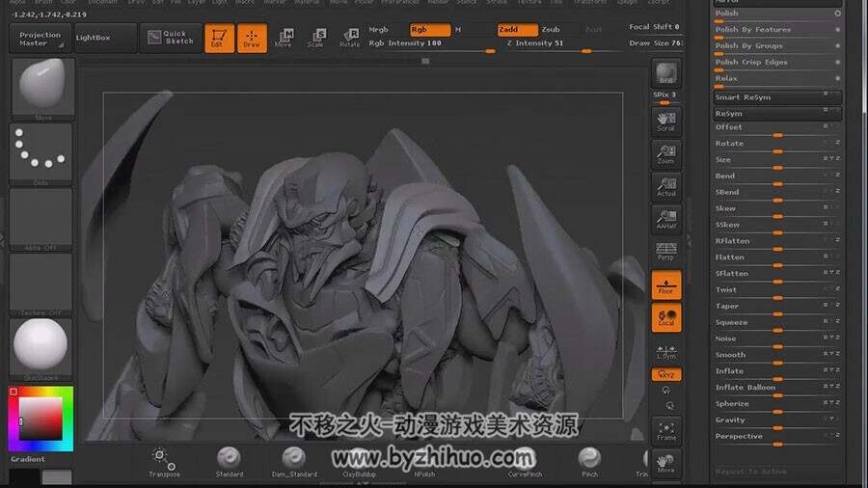
Task: Click the SPix slider
Action: coord(665,96)
